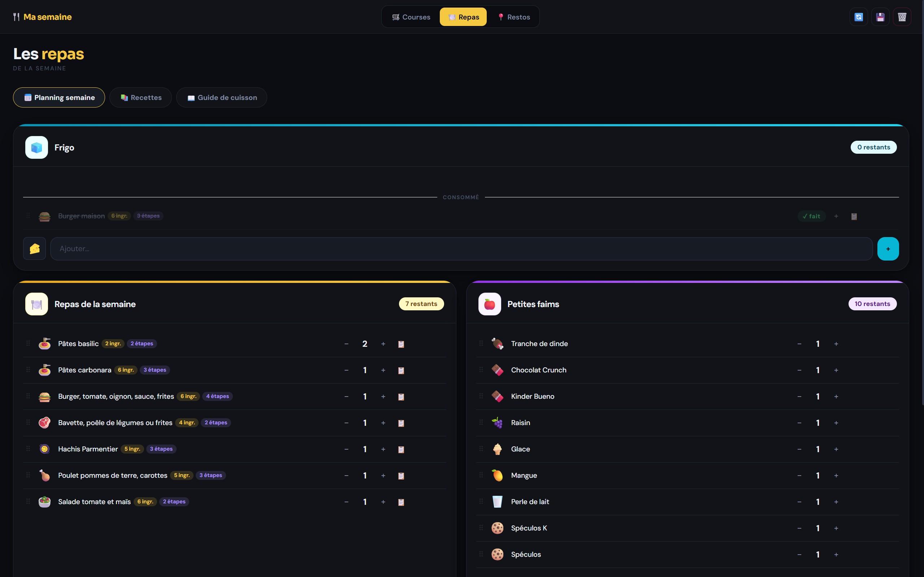Screen dimensions: 924x577
Task: Decrease quantity of Chocolat Crunch
Action: point(799,371)
